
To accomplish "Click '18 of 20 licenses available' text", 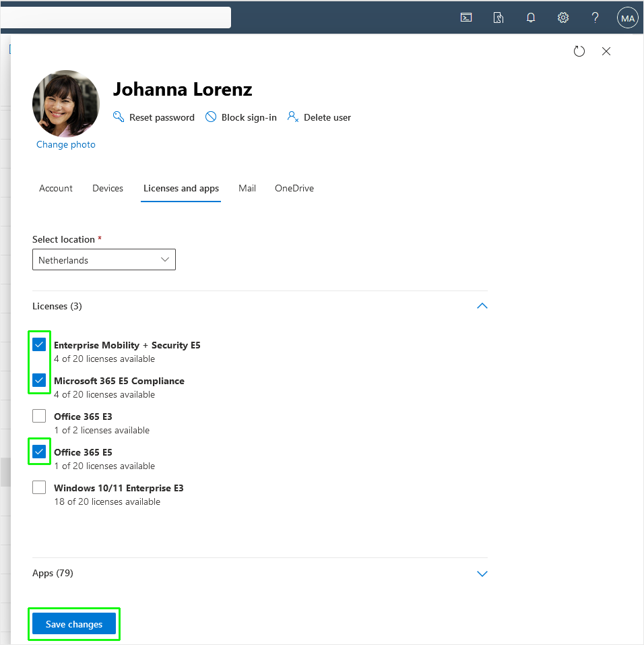I will (107, 502).
